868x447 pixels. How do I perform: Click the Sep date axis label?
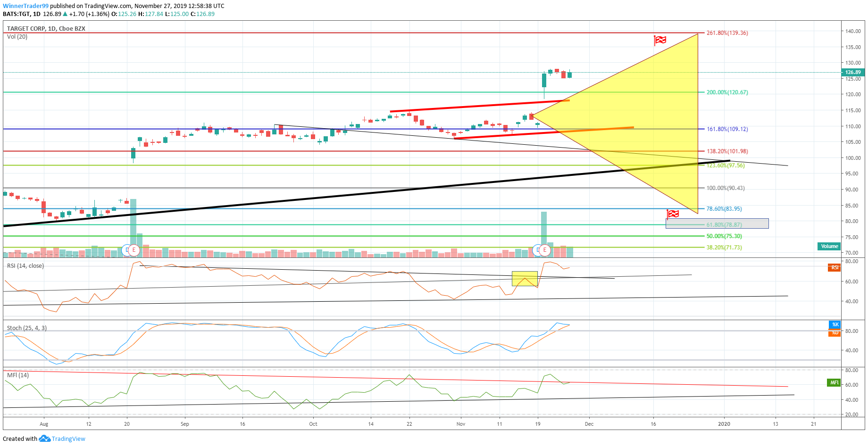[x=185, y=424]
